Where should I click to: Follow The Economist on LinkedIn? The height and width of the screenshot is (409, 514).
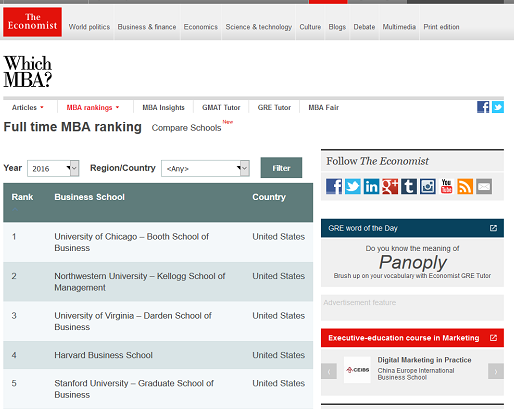[x=371, y=186]
